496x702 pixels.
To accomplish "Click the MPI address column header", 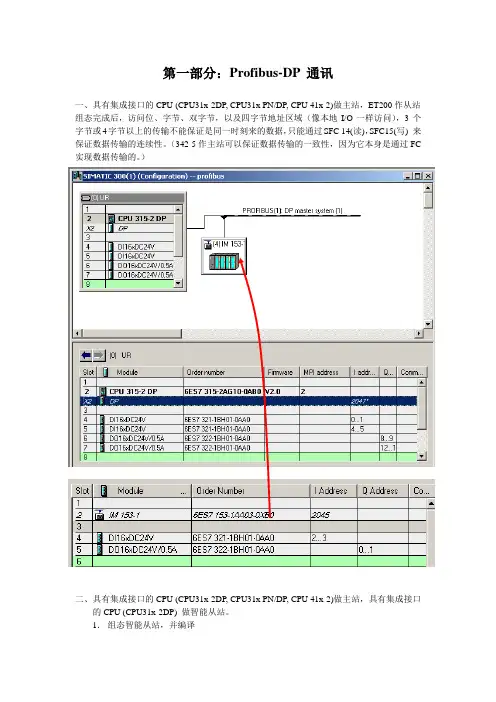I will tap(325, 372).
